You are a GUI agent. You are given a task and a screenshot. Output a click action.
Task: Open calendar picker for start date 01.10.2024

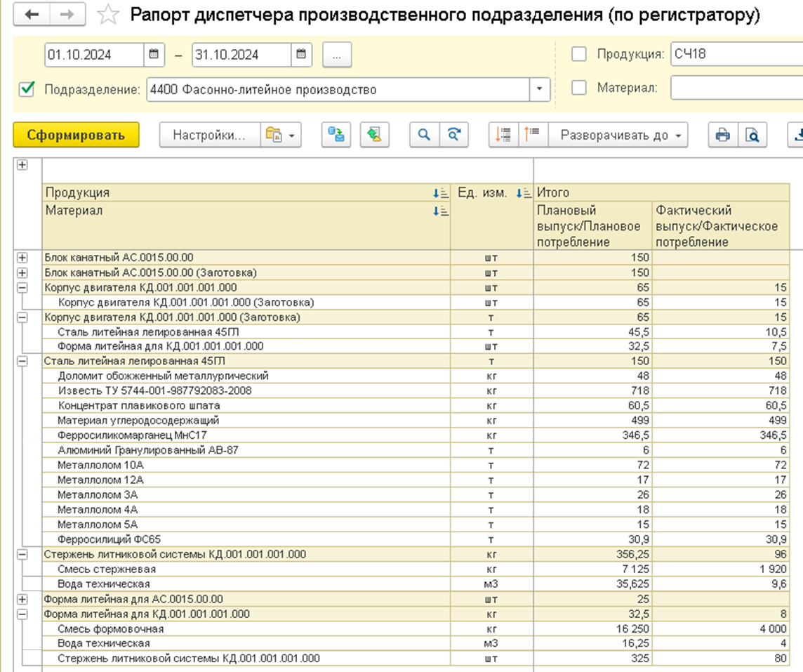(x=154, y=55)
